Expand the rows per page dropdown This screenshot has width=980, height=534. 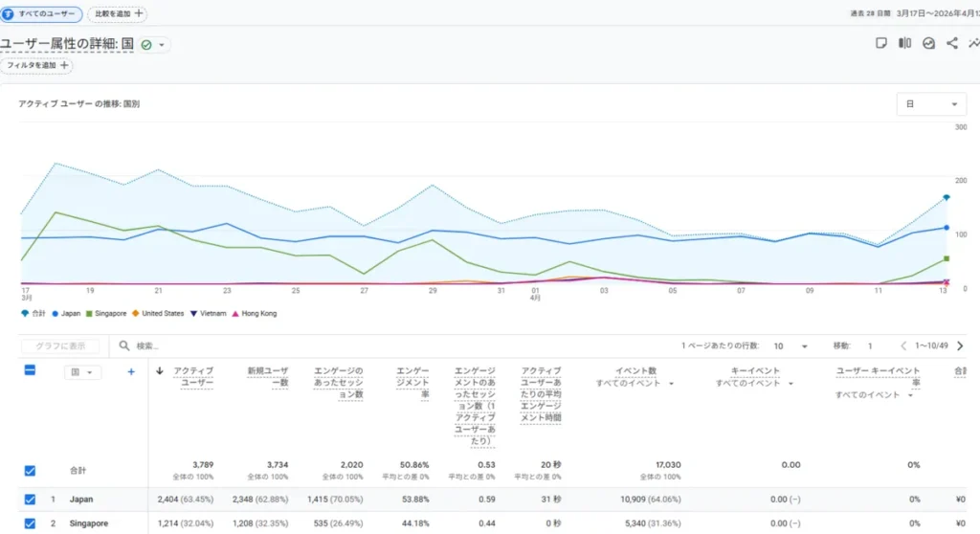[791, 346]
